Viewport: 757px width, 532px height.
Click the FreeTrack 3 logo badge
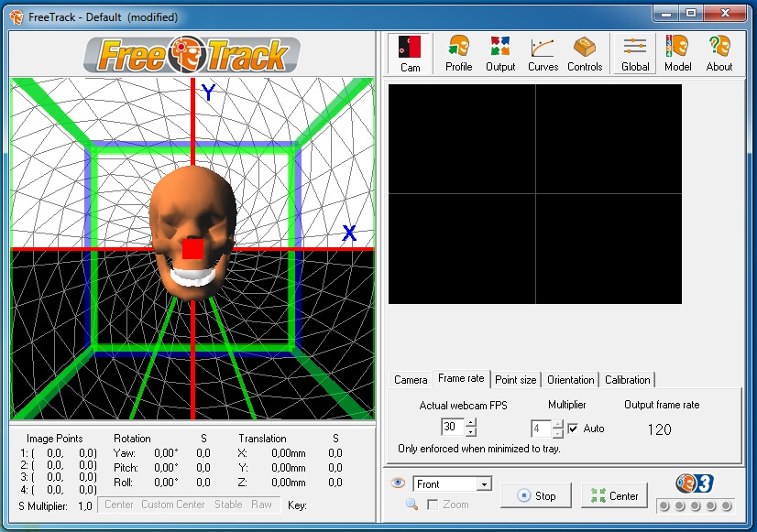[695, 483]
